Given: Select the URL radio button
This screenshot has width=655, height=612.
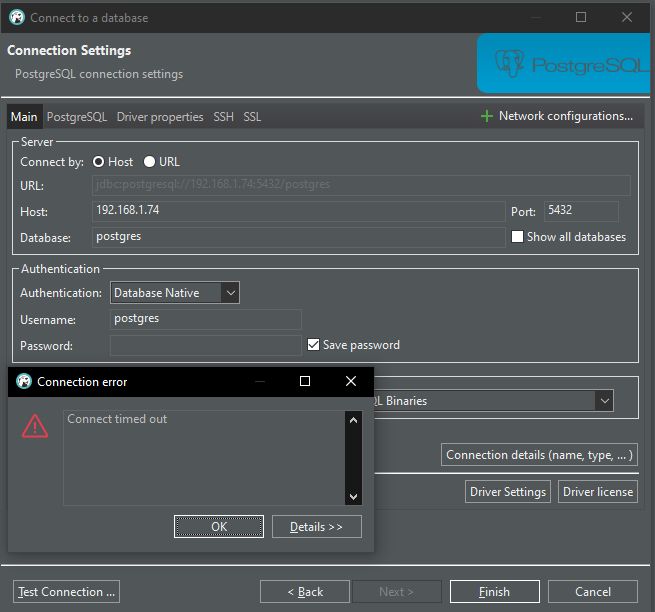Looking at the screenshot, I should pos(149,162).
